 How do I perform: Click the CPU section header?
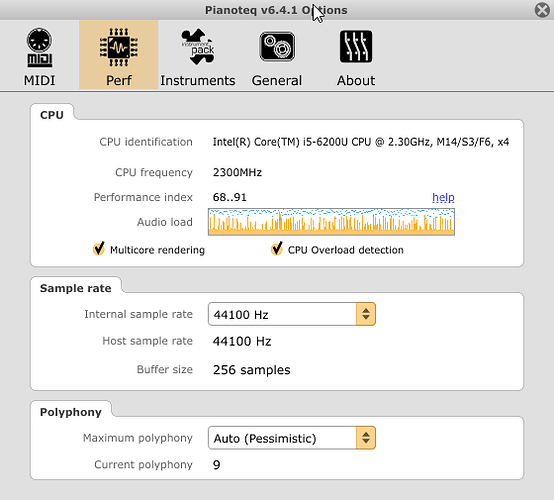tap(52, 115)
